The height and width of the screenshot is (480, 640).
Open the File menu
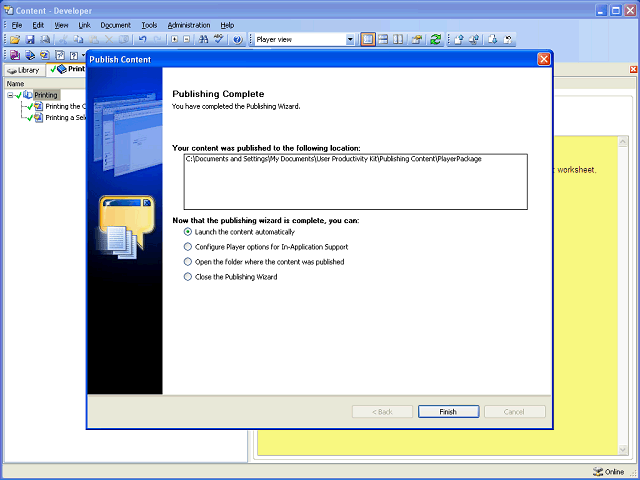(17, 25)
